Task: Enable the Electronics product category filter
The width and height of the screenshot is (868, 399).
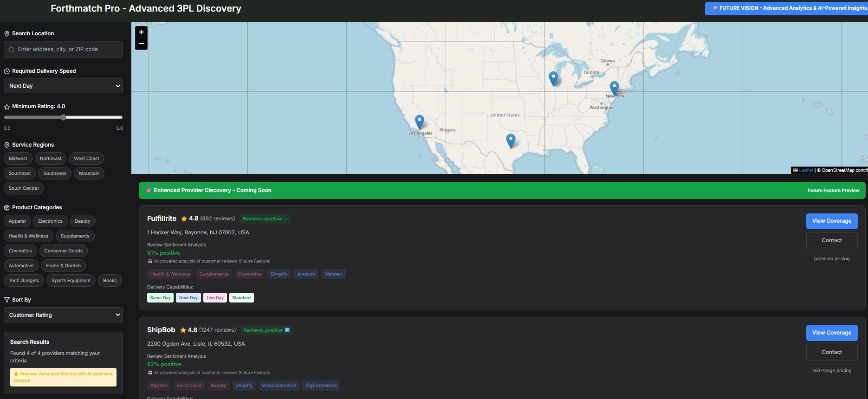Action: pos(50,221)
